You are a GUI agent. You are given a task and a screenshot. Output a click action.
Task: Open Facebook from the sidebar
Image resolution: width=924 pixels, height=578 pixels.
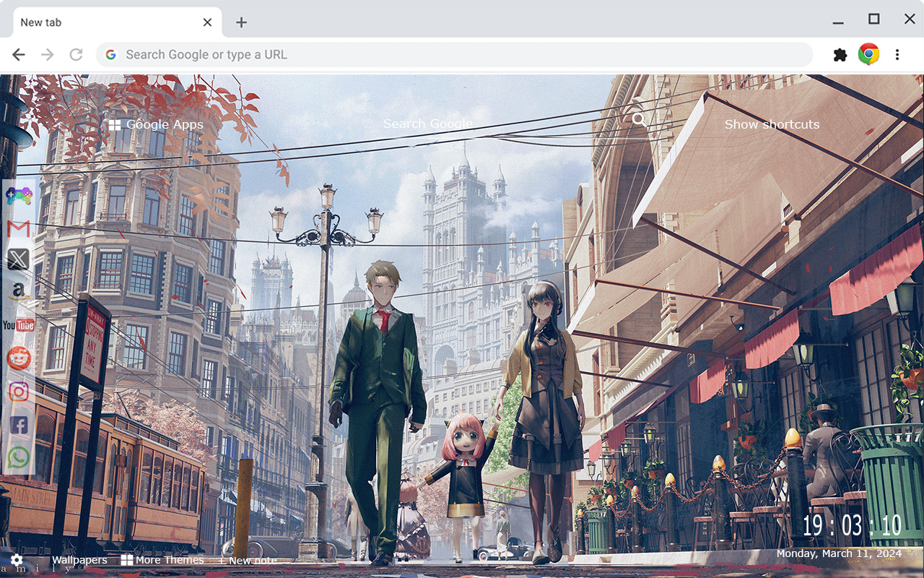click(x=18, y=423)
